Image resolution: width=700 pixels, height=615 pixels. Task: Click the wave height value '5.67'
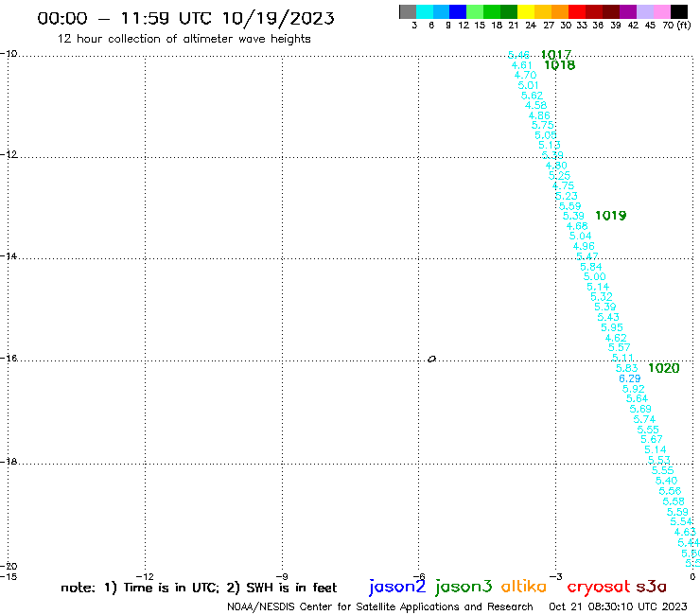coord(652,439)
